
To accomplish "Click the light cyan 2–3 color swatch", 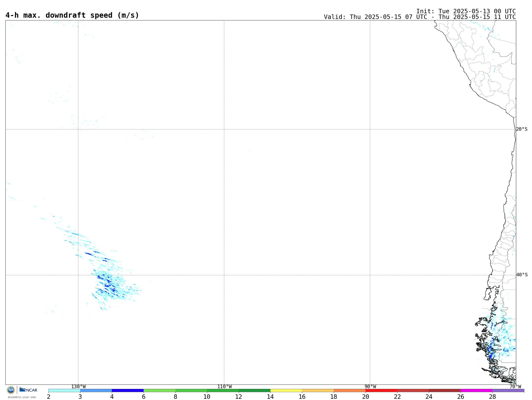I will point(64,391).
